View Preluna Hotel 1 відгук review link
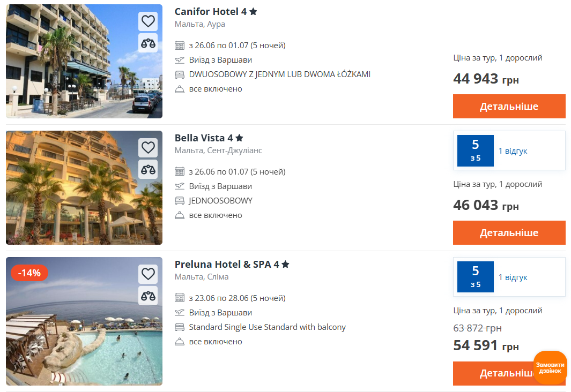Screen dimensions: 571x392 [513, 277]
